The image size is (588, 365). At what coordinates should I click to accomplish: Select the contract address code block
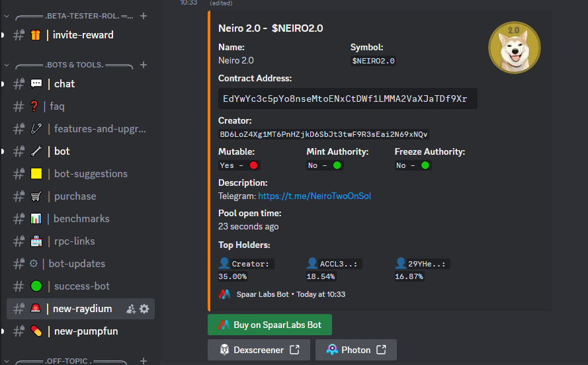pyautogui.click(x=348, y=99)
